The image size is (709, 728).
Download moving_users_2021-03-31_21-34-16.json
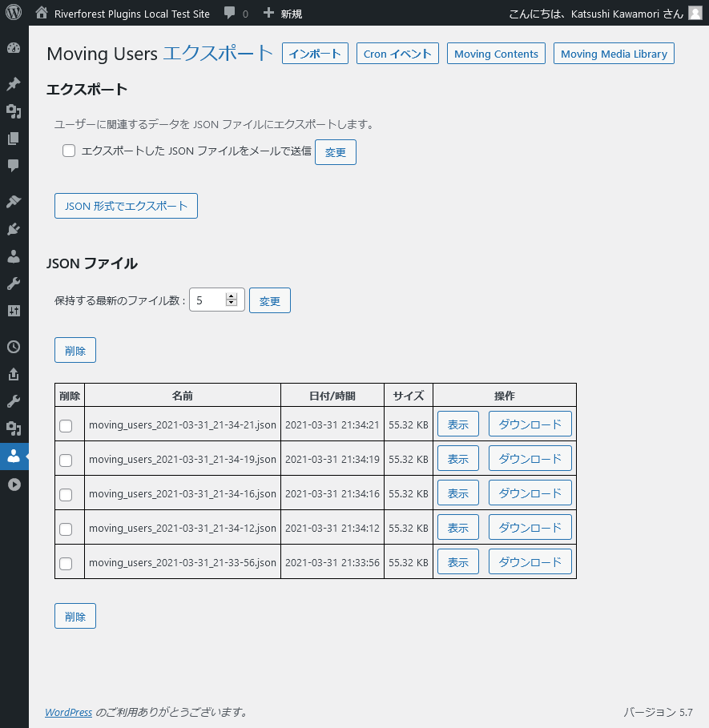tap(530, 493)
